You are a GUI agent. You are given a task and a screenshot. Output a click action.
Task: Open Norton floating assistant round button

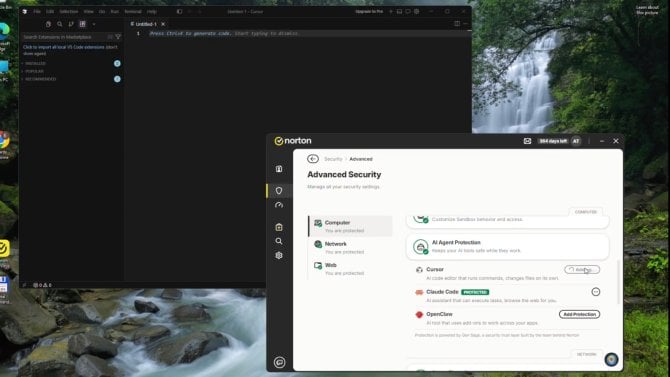(611, 359)
